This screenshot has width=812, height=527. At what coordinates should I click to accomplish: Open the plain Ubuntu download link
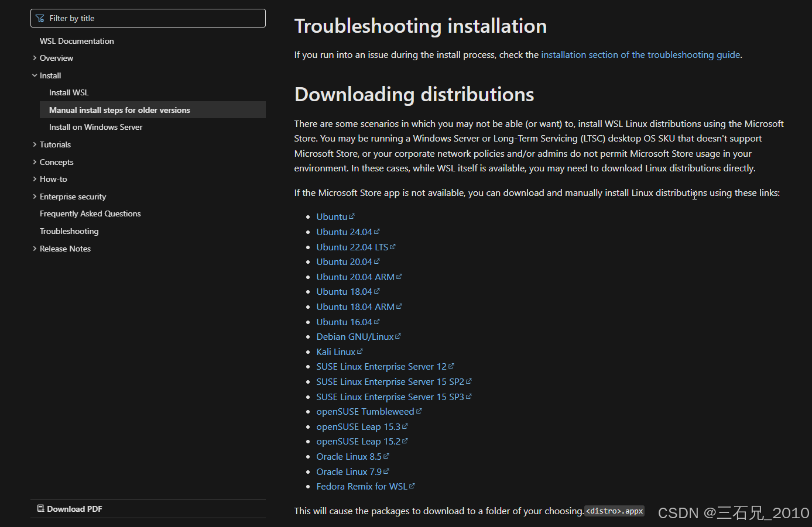point(332,216)
